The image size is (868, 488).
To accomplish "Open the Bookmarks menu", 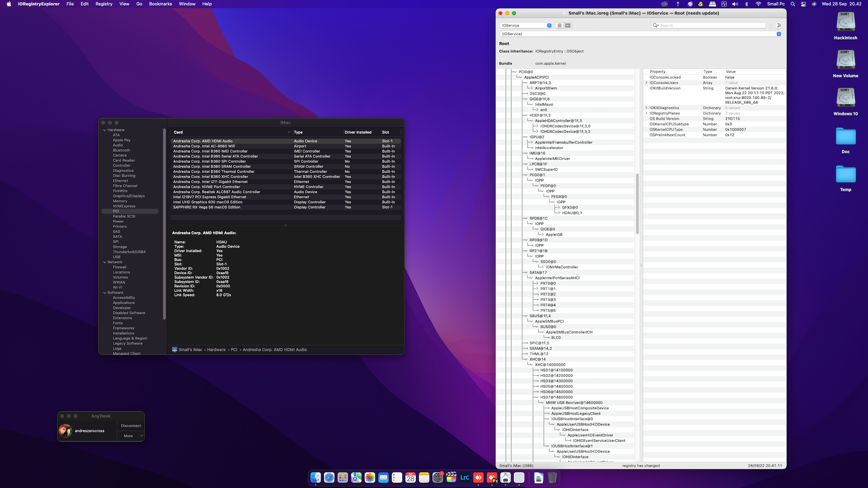I will point(160,4).
